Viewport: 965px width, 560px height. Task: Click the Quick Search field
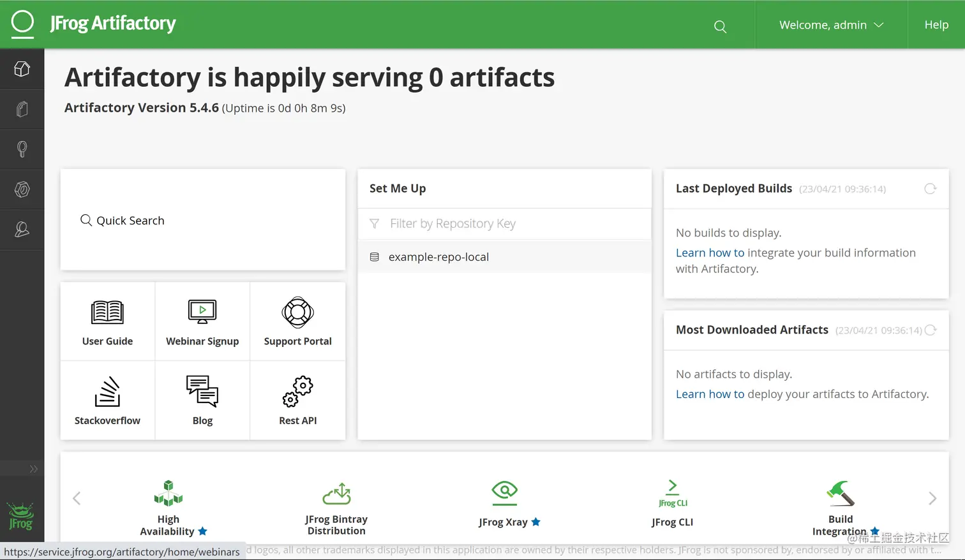coord(203,220)
